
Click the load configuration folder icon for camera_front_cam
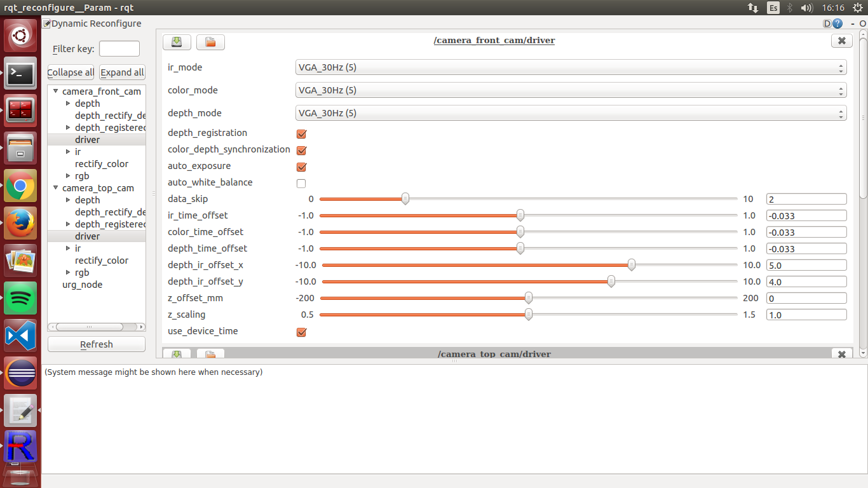pos(210,42)
